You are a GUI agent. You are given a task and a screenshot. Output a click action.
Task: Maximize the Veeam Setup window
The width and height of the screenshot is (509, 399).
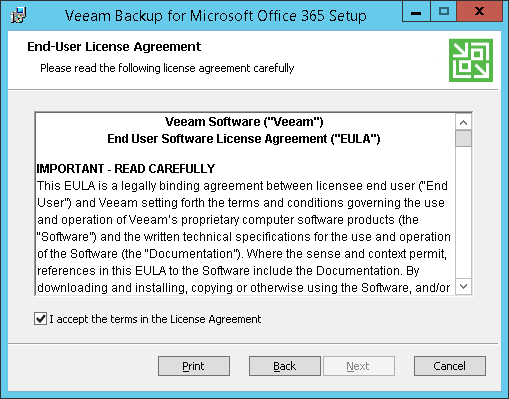[x=444, y=12]
